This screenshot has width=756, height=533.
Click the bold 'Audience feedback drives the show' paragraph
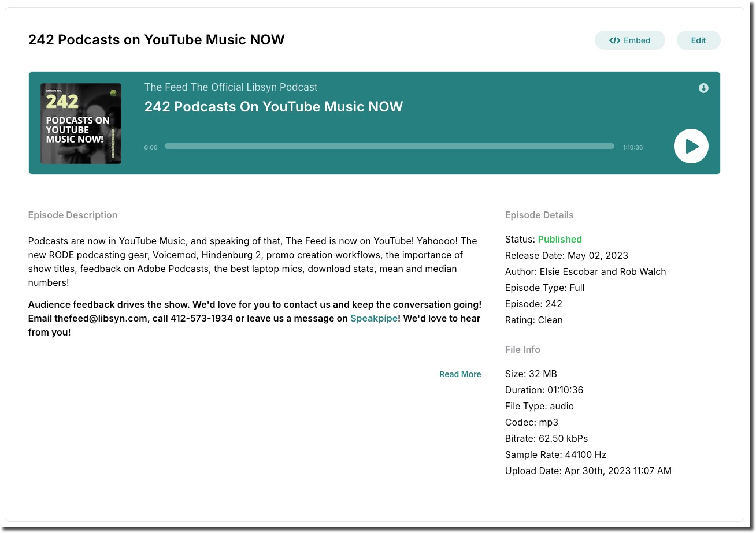[x=255, y=319]
